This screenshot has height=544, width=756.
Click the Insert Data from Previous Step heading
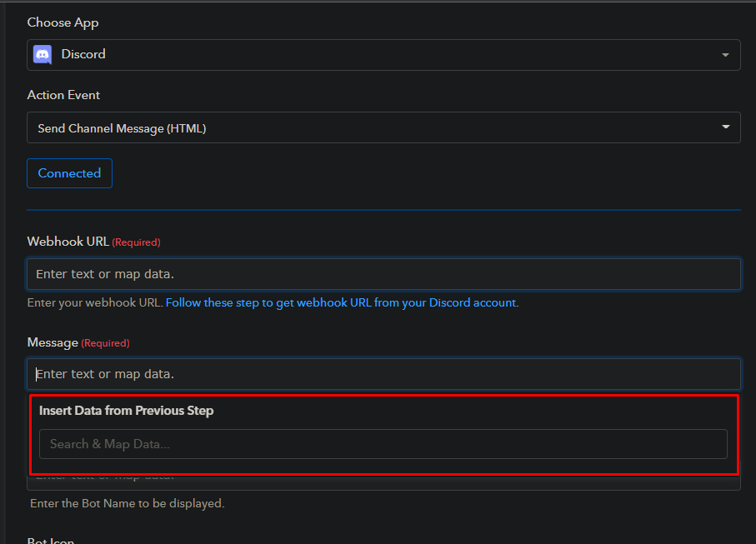[127, 411]
